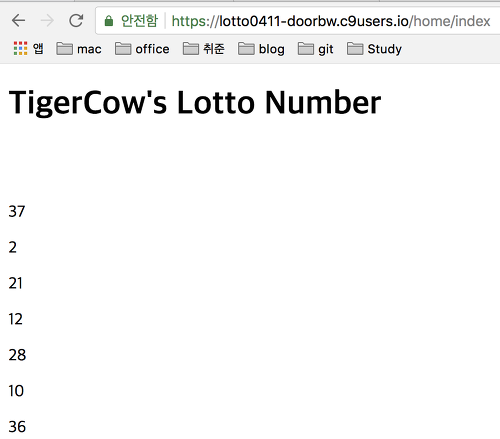Click the lotto number 10
This screenshot has width=500, height=439.
[16, 391]
